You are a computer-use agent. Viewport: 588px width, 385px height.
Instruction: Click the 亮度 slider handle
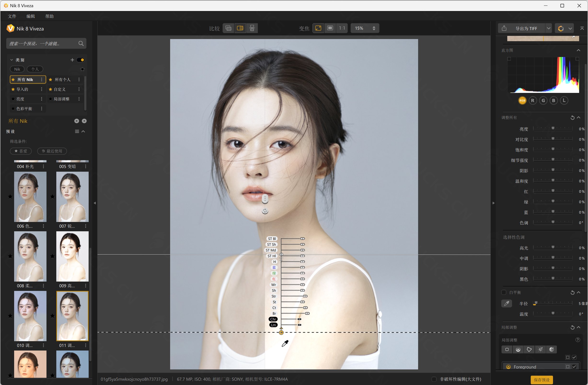click(x=553, y=128)
